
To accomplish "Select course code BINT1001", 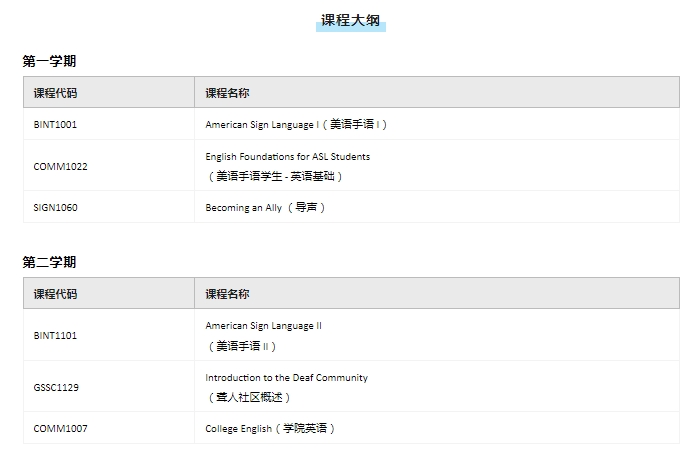I will pyautogui.click(x=55, y=125).
